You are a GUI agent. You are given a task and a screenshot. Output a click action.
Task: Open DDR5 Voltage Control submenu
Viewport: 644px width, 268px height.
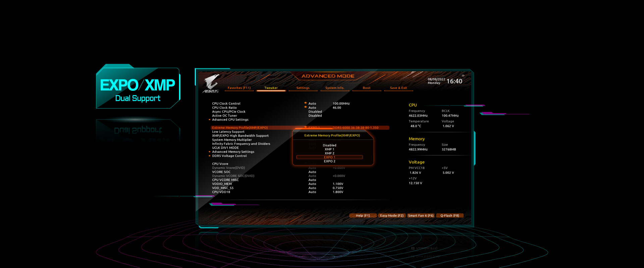[229, 156]
